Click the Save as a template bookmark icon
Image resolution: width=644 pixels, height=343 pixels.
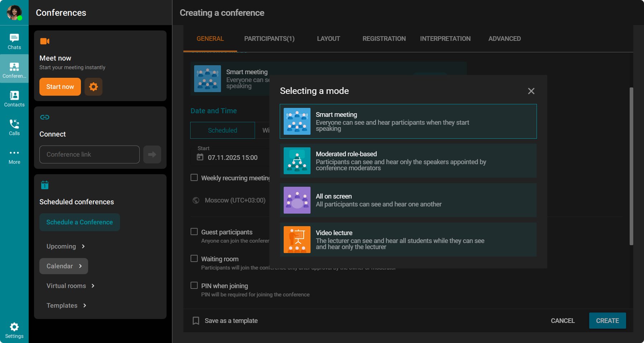tap(196, 321)
